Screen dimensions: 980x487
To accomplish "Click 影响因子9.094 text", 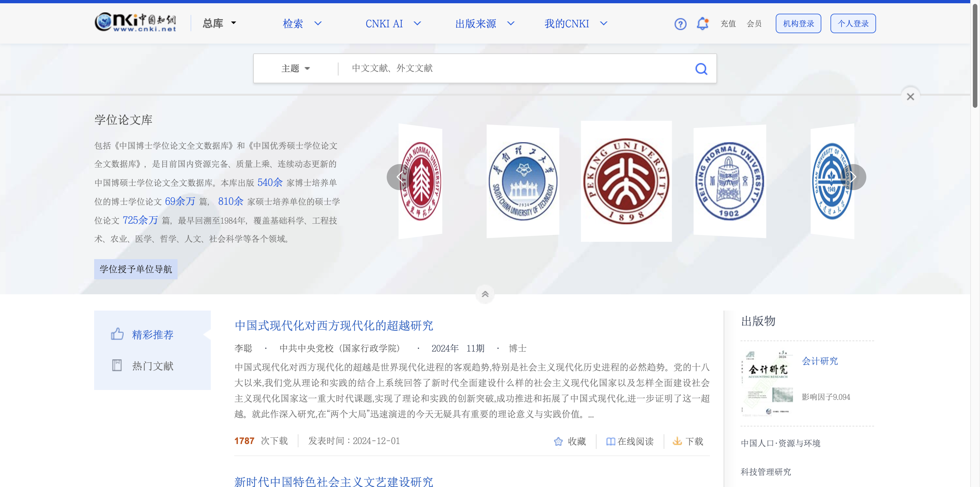I will pos(826,397).
